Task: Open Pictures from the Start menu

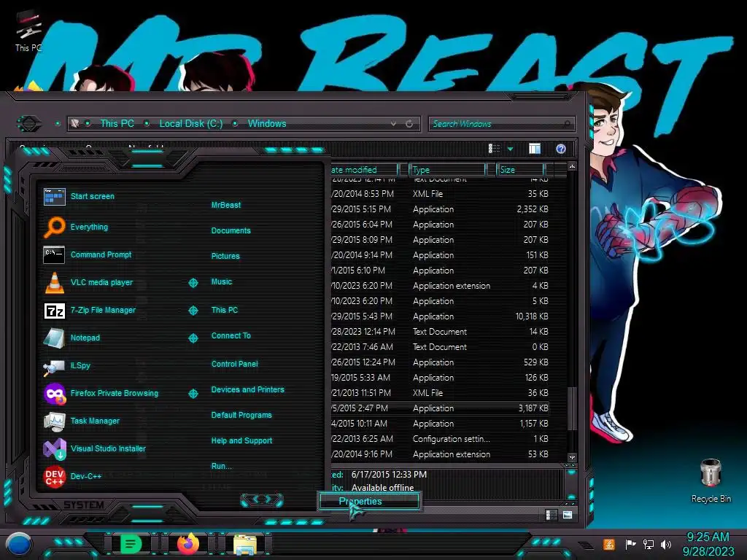Action: click(x=226, y=256)
